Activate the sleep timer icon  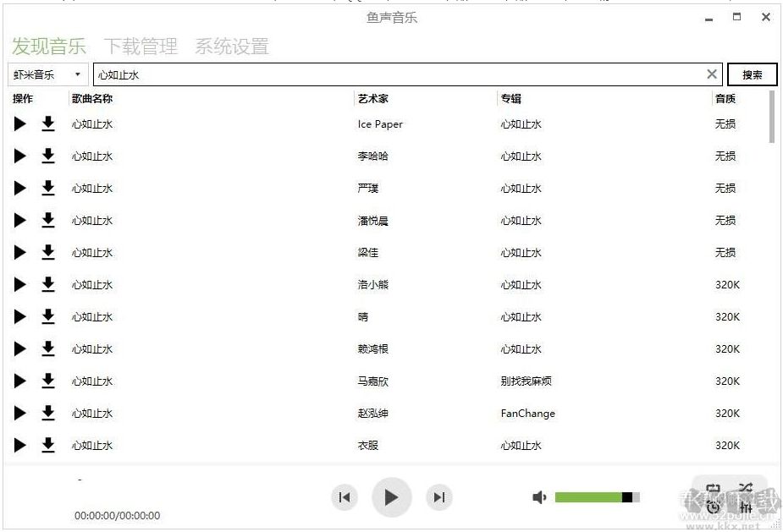(714, 506)
